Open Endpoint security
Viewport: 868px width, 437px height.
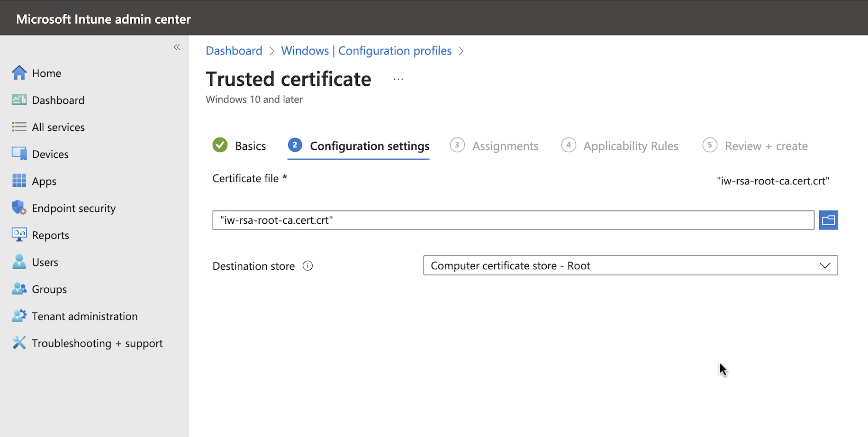pos(73,208)
